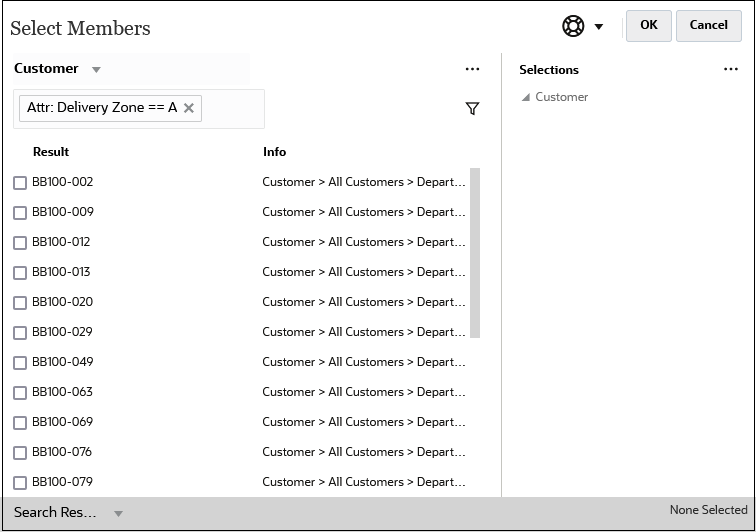Click the Info path for BB100-049
This screenshot has width=756, height=532.
coord(364,362)
